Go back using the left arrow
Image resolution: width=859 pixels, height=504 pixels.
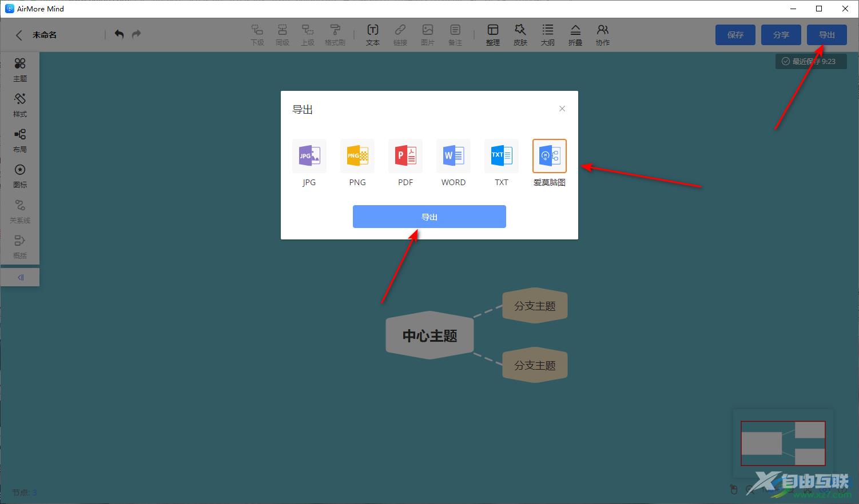coord(19,35)
